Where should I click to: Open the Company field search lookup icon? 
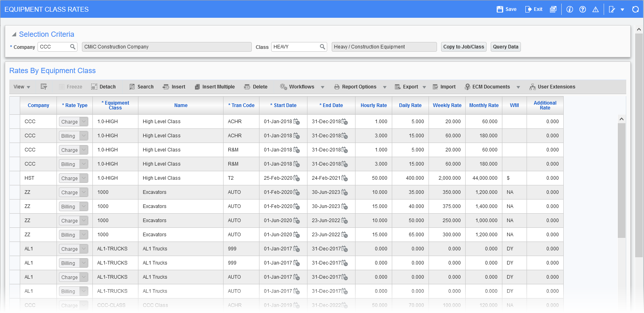[73, 47]
